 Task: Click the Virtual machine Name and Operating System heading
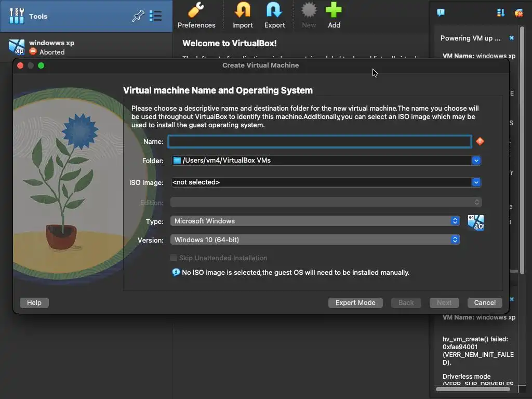(218, 90)
